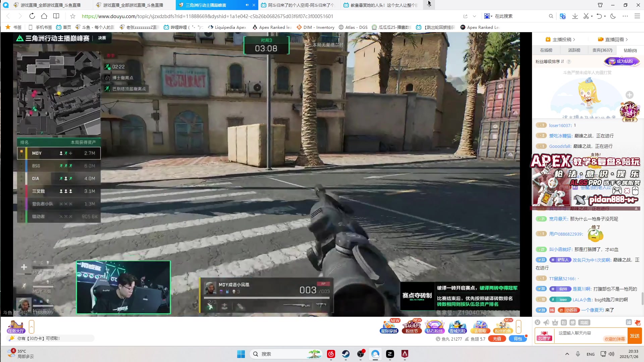644x362 pixels.
Task: Click the 充值 recharge button
Action: tap(497, 339)
